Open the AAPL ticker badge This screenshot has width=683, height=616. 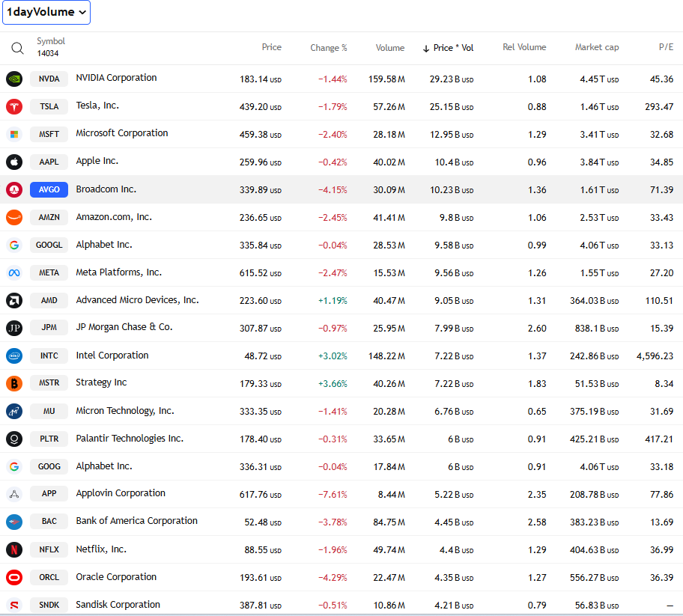point(49,162)
